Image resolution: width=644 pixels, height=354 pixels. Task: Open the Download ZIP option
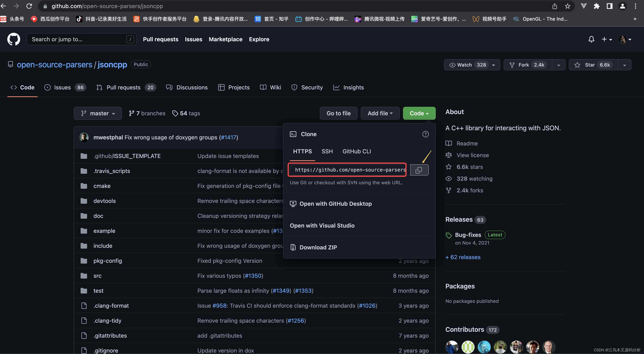coord(359,247)
